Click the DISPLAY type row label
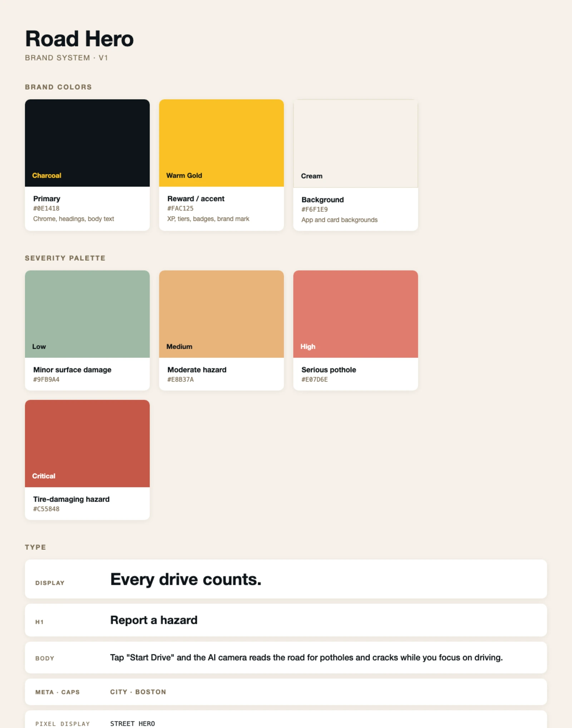 point(50,583)
